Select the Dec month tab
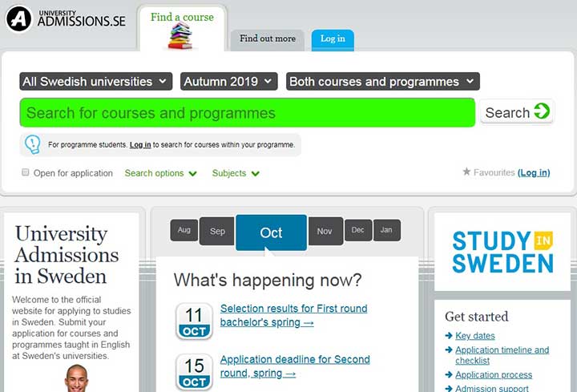This screenshot has height=392, width=577. pyautogui.click(x=358, y=230)
